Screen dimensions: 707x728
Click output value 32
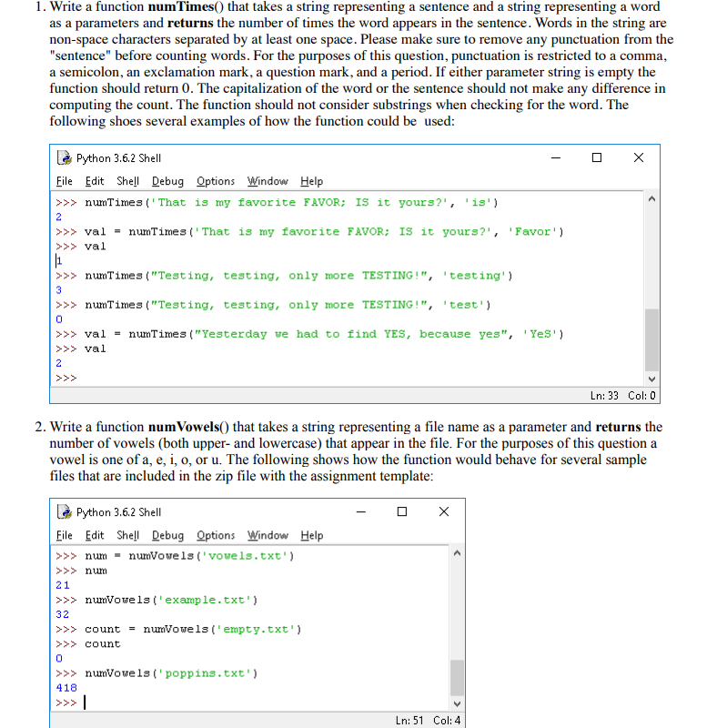pyautogui.click(x=62, y=615)
